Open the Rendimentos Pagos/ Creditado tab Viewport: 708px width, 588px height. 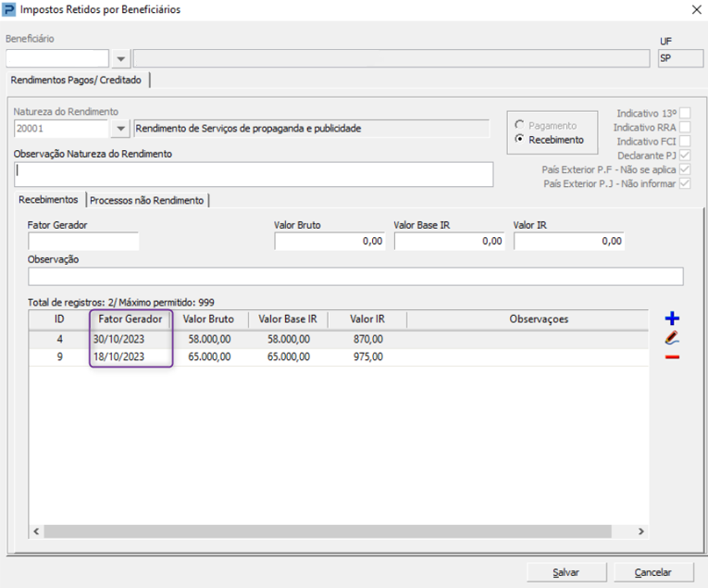tap(77, 81)
